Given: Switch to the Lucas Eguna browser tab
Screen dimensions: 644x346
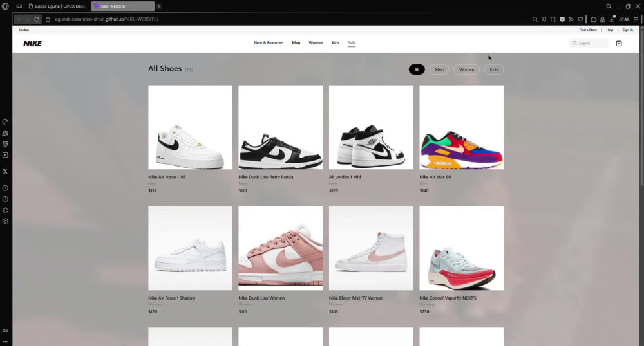Looking at the screenshot, I should (57, 6).
